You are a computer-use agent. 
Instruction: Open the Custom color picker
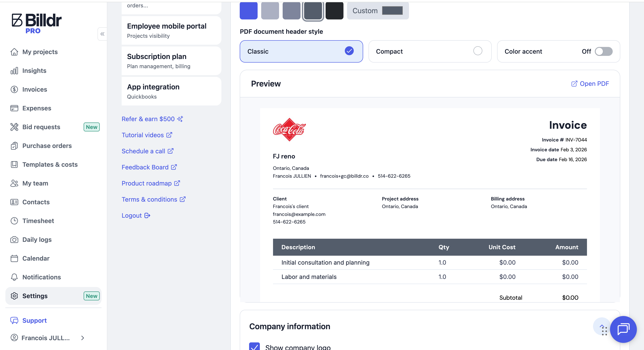(x=392, y=11)
